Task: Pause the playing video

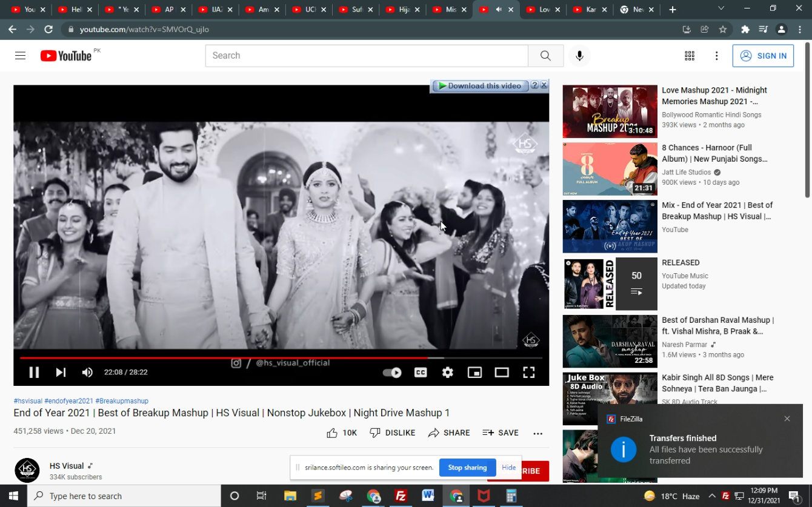Action: tap(34, 373)
